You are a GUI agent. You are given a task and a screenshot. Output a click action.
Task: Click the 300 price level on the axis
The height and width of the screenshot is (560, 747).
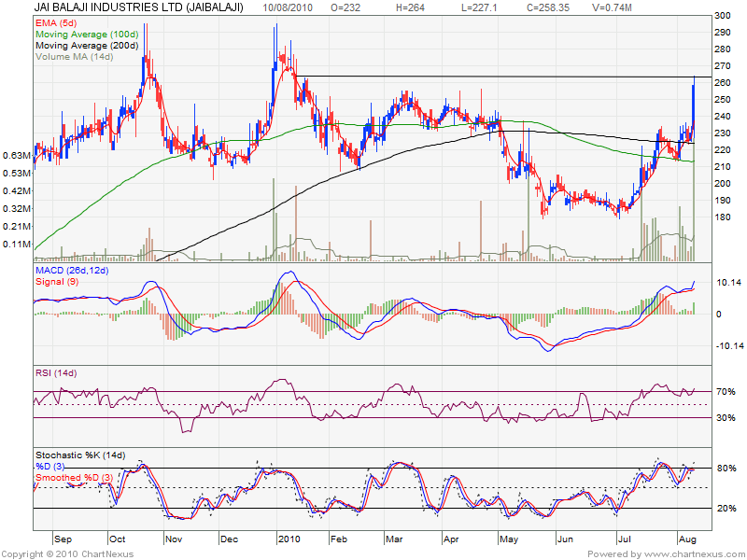pyautogui.click(x=721, y=17)
